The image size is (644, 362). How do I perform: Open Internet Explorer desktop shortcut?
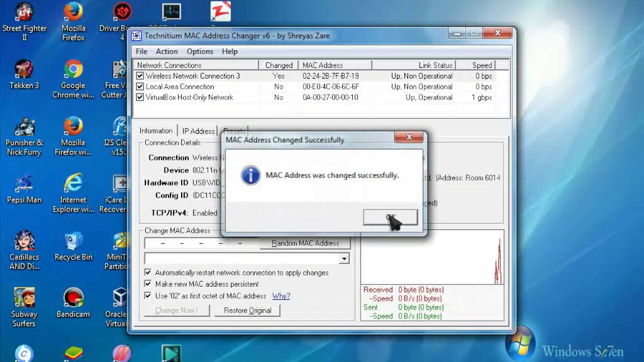pos(73,194)
